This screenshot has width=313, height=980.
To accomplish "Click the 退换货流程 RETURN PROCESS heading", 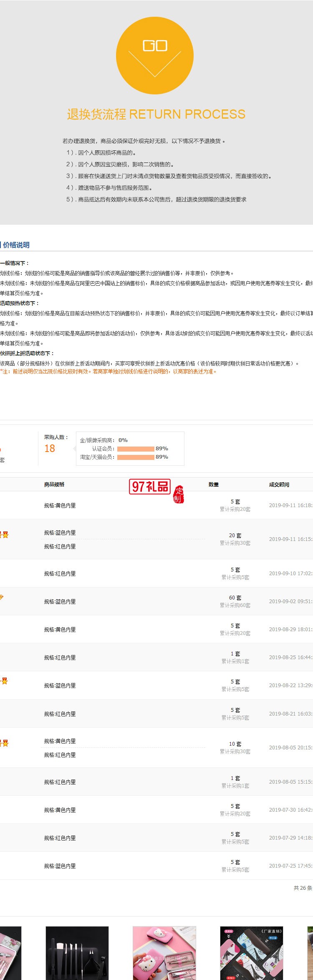I will pos(156,114).
